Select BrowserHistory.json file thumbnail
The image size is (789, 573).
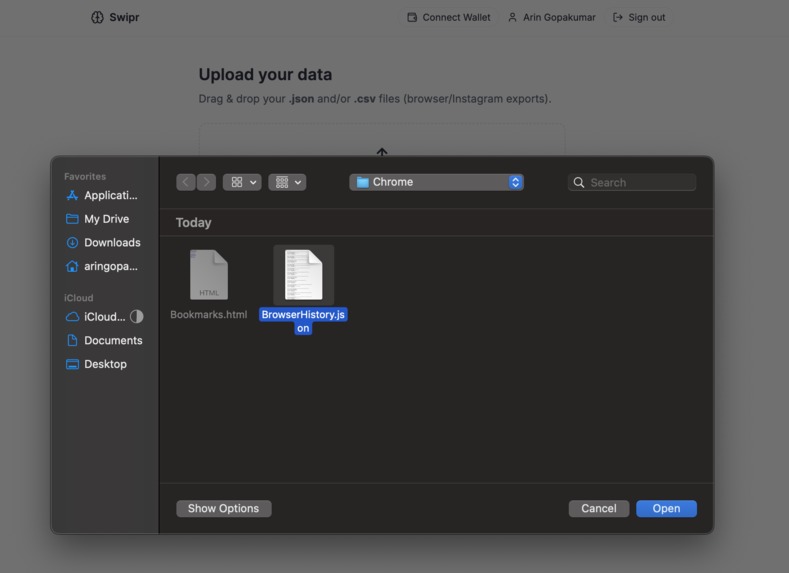coord(303,275)
